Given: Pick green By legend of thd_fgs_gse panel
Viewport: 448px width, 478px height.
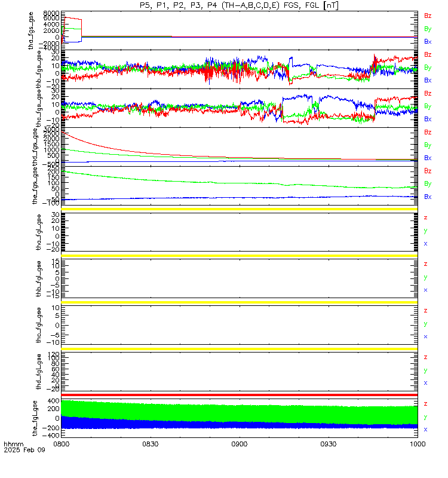Looking at the screenshot, I should [x=428, y=145].
